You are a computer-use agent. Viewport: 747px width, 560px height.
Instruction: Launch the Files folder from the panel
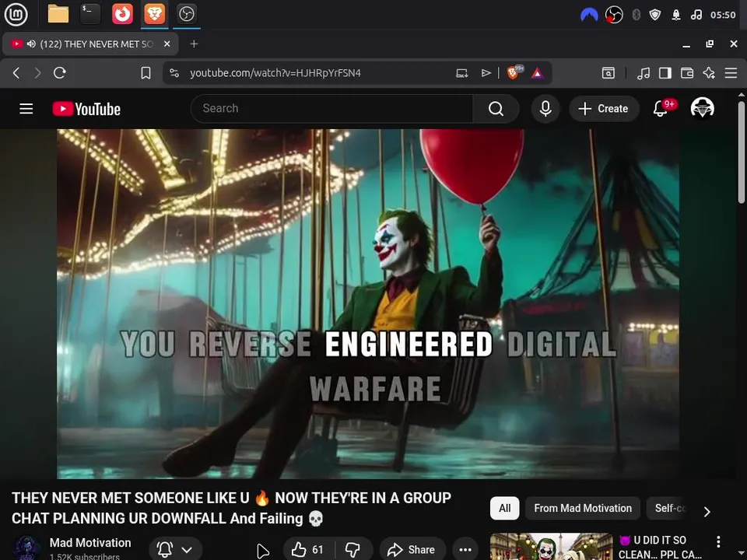pos(58,14)
